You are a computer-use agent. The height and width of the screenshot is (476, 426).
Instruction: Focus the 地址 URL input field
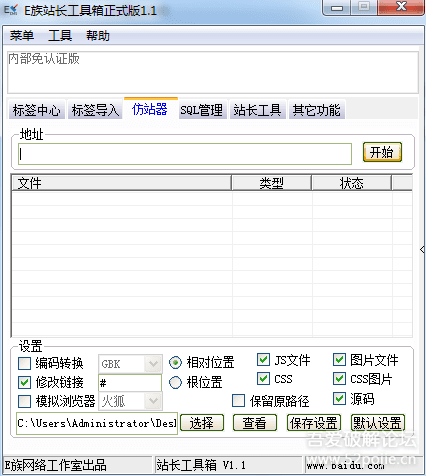185,154
